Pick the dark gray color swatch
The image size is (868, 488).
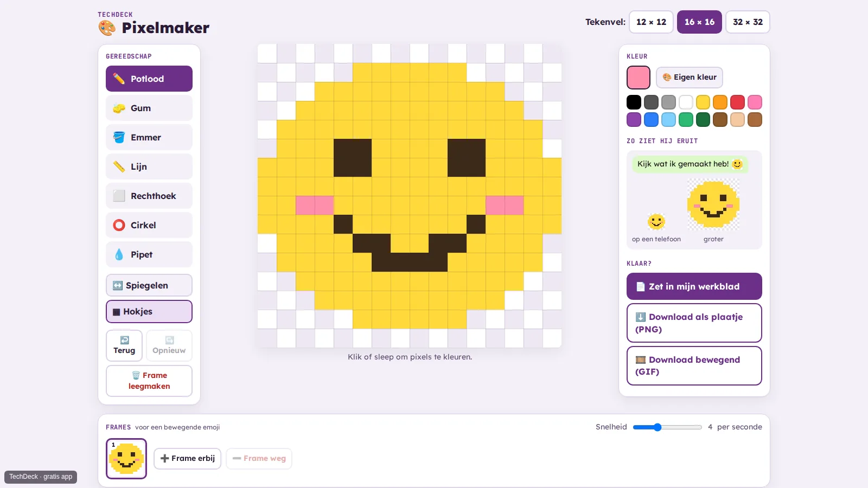pyautogui.click(x=651, y=102)
